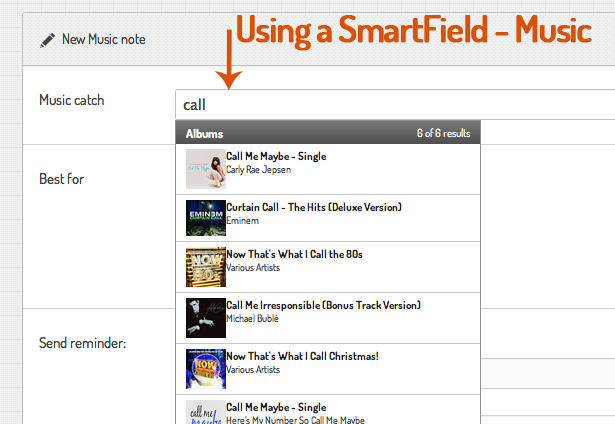Click the Best for field label

coord(62,179)
